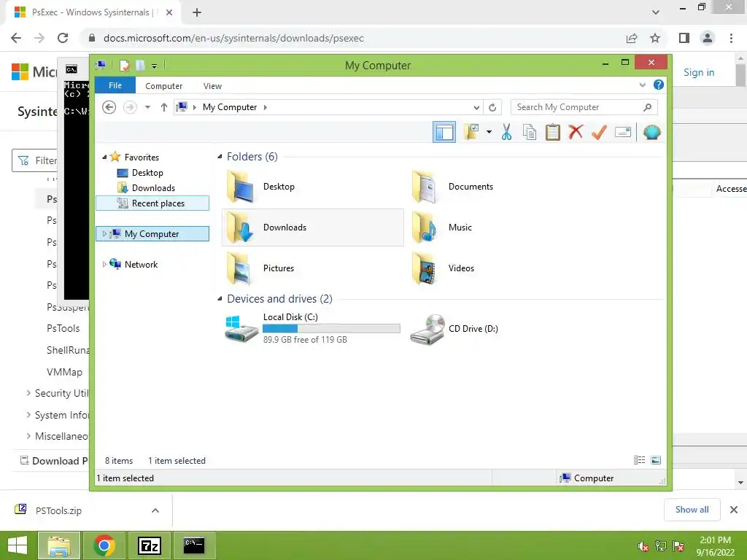Click Show all downloads button
The height and width of the screenshot is (560, 747).
coord(692,510)
